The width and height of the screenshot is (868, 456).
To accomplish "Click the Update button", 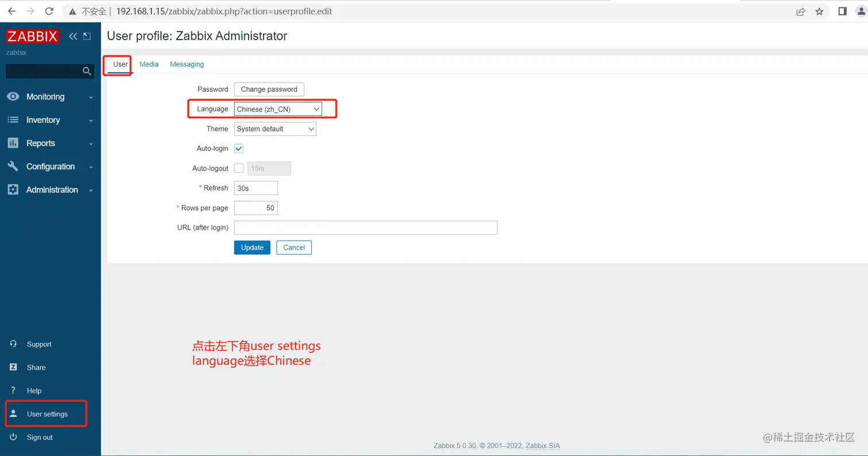I will [x=252, y=247].
